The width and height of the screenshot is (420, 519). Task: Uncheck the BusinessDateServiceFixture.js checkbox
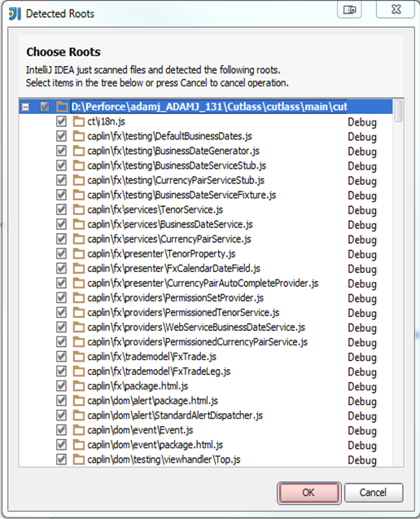(61, 195)
